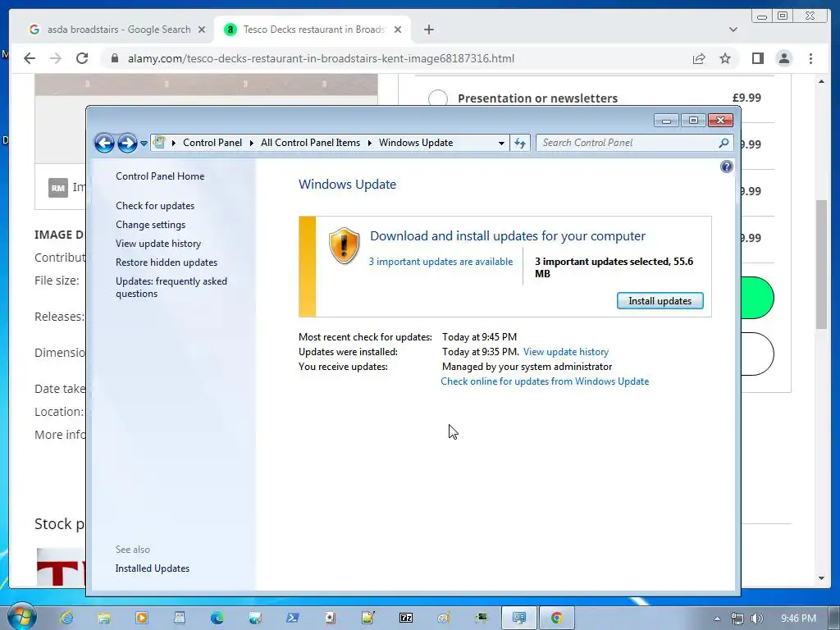840x630 pixels.
Task: Launch Windows Media Player from taskbar
Action: [x=142, y=618]
